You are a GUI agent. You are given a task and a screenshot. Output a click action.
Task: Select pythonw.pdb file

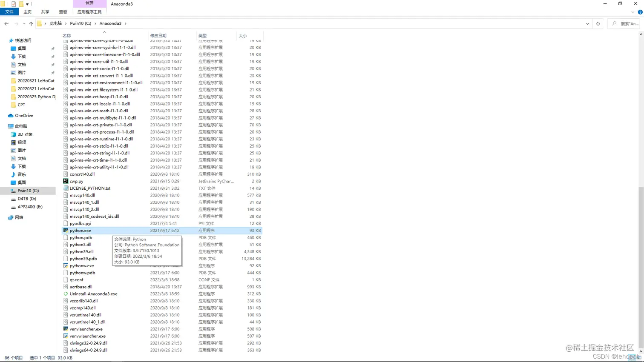pos(82,273)
